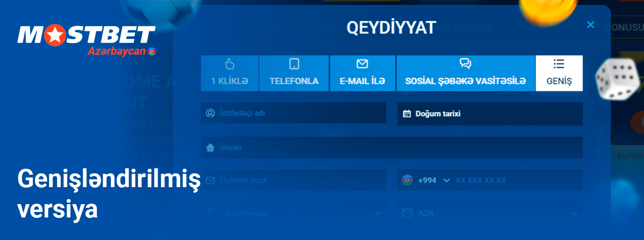644x240 pixels.
Task: Click the house icon in Ünvan field
Action: (210, 148)
